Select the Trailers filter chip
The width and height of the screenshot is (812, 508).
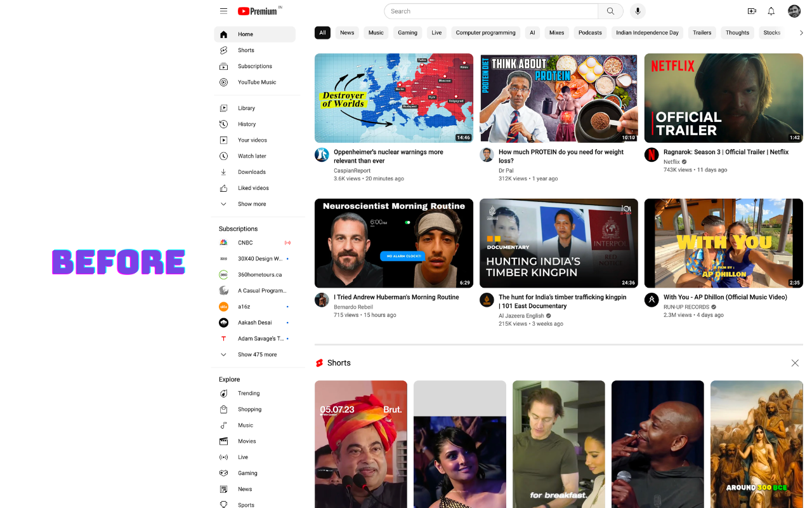pyautogui.click(x=702, y=32)
